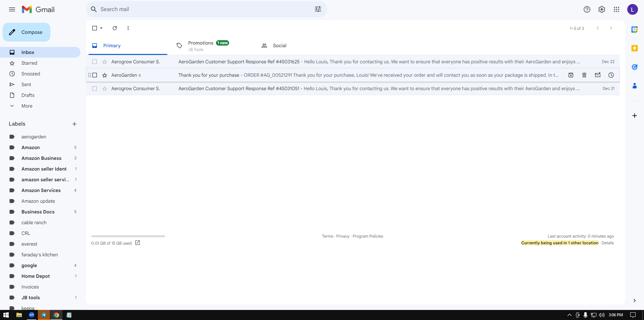Image resolution: width=644 pixels, height=320 pixels.
Task: Mark the AeroGarden purchase email as unread
Action: pyautogui.click(x=598, y=75)
